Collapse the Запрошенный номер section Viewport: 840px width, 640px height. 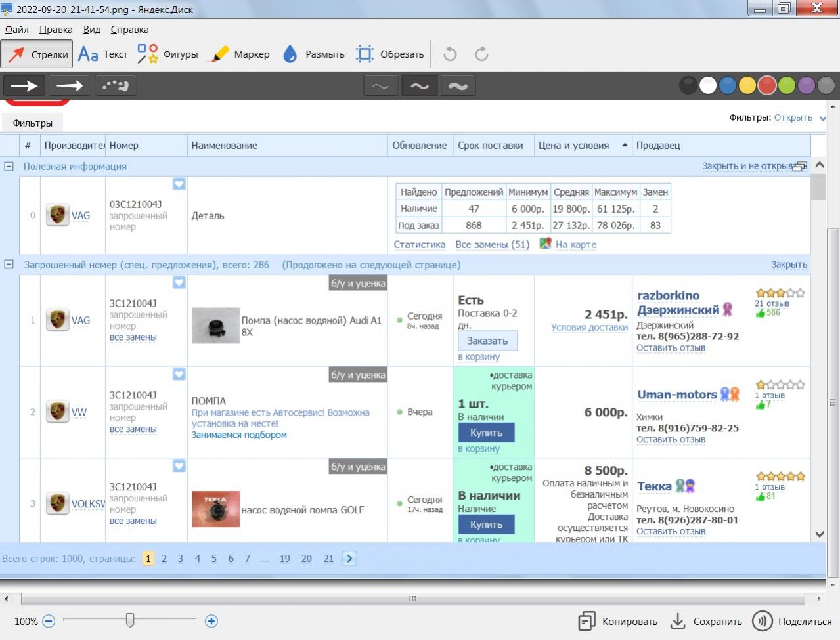point(9,265)
